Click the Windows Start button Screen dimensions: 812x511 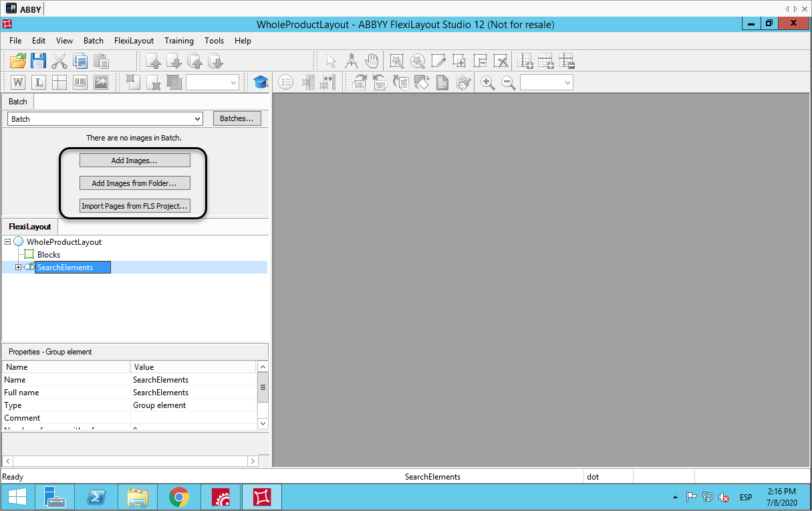[x=17, y=498]
